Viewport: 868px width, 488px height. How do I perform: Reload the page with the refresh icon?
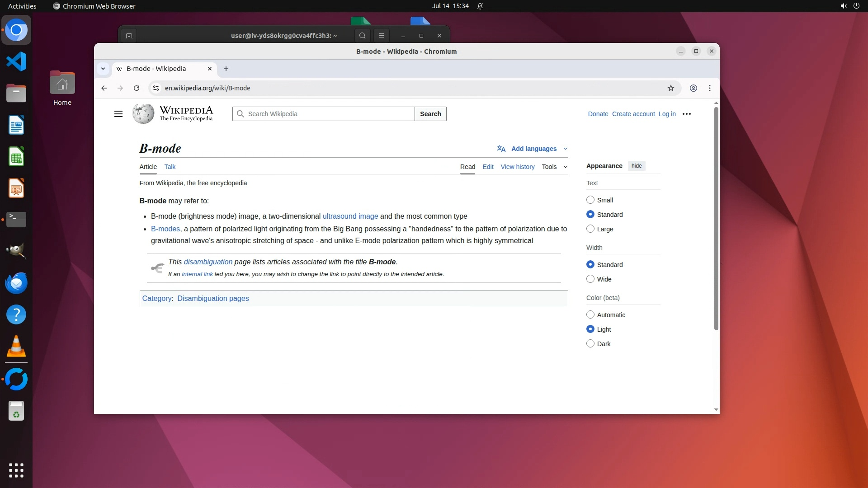point(137,88)
